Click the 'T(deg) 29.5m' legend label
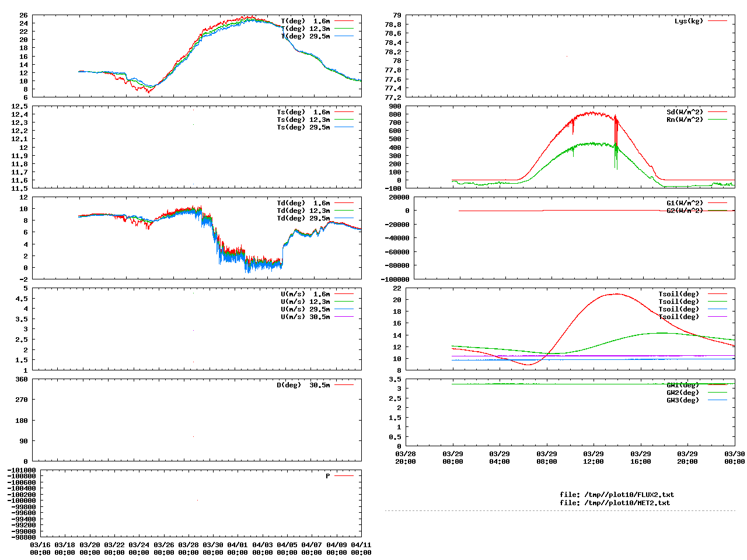Screen dimensions: 747x560 pyautogui.click(x=305, y=36)
